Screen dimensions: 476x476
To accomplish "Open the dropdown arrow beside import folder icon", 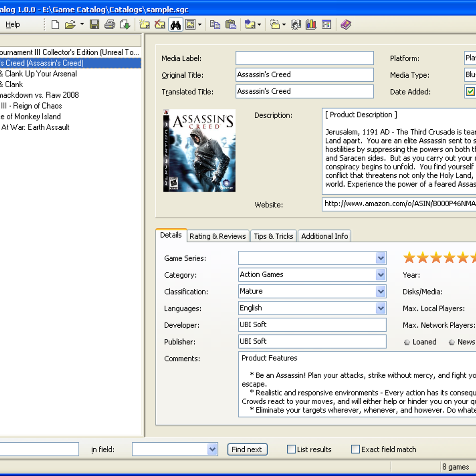I will click(x=259, y=25).
